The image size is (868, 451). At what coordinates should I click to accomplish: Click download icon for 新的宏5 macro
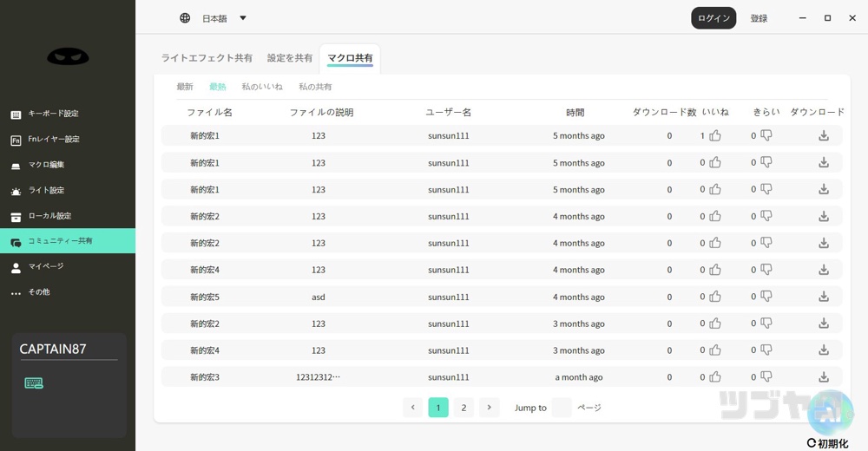pos(824,297)
